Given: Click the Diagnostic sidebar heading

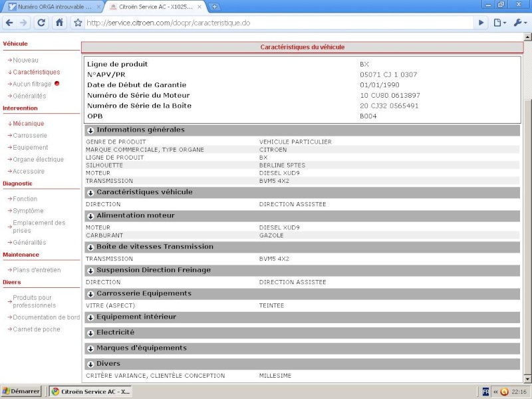Looking at the screenshot, I should (x=17, y=184).
